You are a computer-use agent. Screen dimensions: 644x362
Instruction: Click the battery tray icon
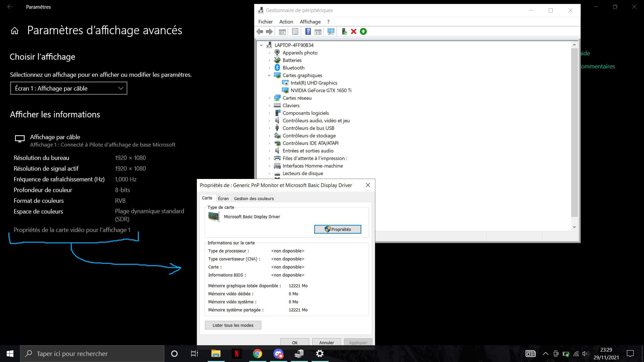pos(566,354)
